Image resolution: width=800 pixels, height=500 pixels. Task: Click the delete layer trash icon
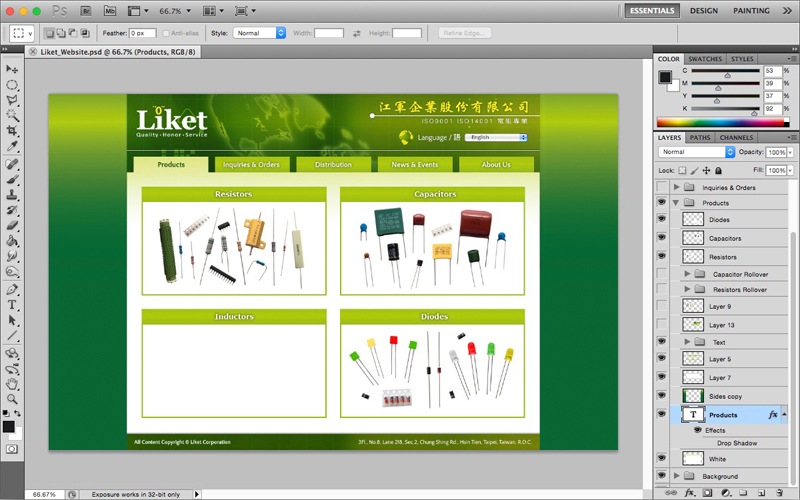pyautogui.click(x=778, y=493)
